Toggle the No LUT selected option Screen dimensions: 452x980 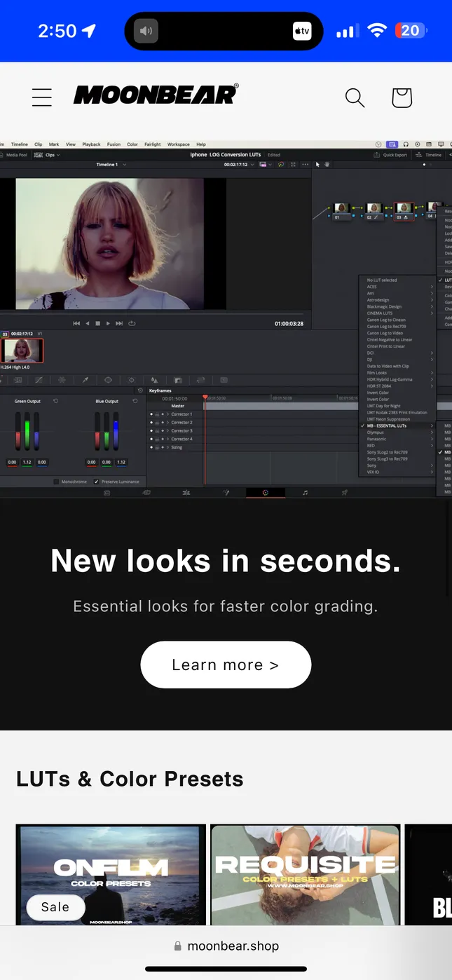[x=396, y=280]
